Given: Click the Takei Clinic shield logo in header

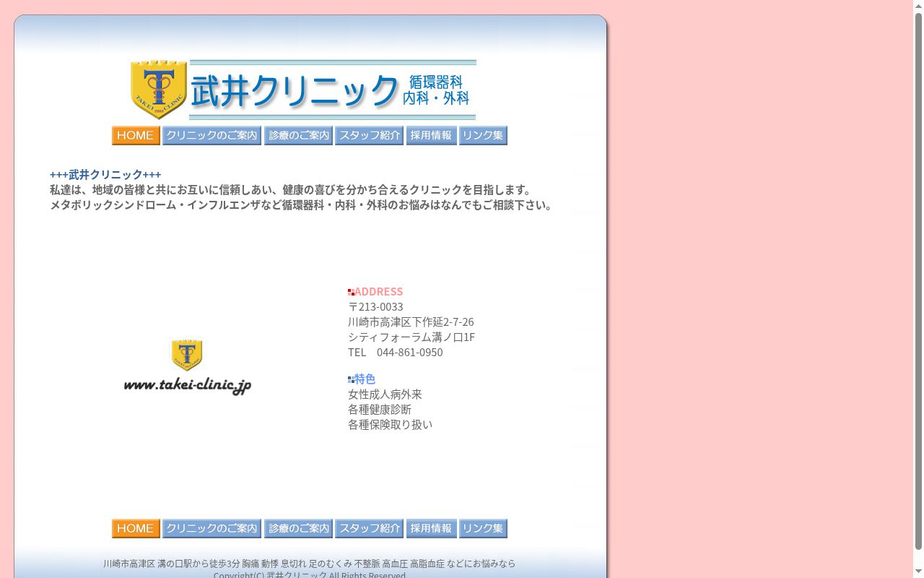Looking at the screenshot, I should pyautogui.click(x=159, y=90).
